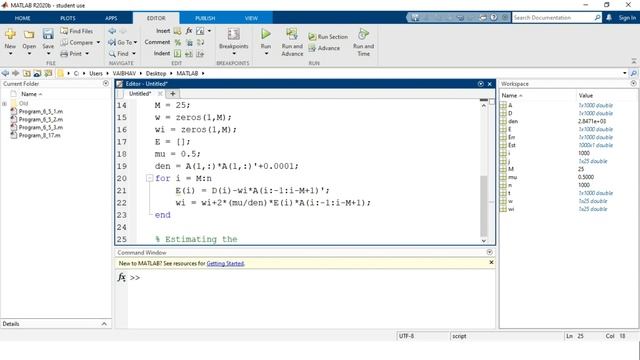Viewport: 640px width, 360px height.
Task: Click the editor vertical scrollbar thumb
Action: (x=484, y=206)
